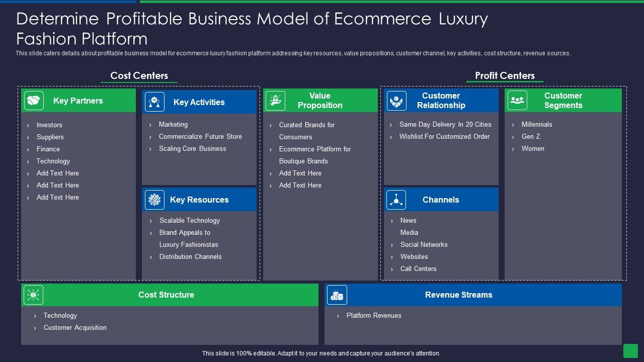644x362 pixels.
Task: Click the Customer Acquisition bullet
Action: [75, 327]
